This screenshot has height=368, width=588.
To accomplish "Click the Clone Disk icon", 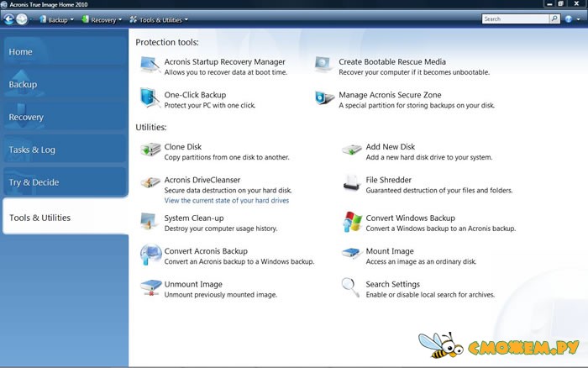I will pos(150,150).
